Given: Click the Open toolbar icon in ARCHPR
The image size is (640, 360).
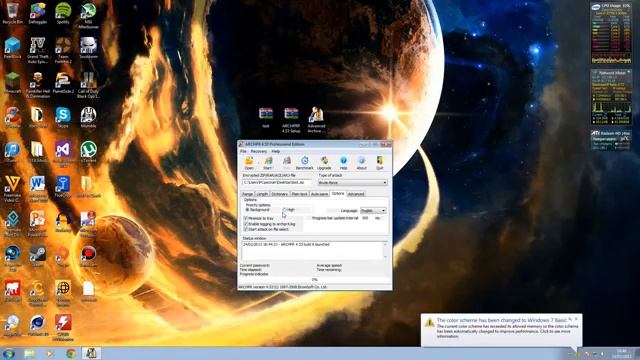Looking at the screenshot, I should coord(249,162).
